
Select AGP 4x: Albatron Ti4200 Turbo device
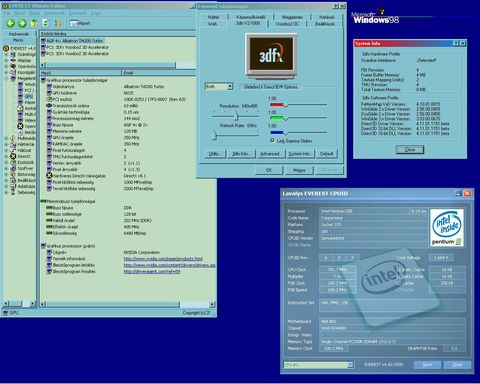point(74,41)
